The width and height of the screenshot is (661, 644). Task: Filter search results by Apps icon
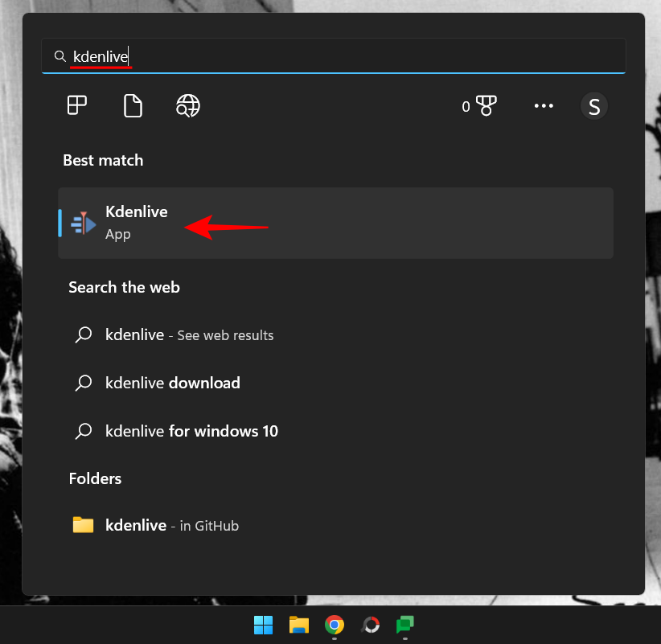76,105
